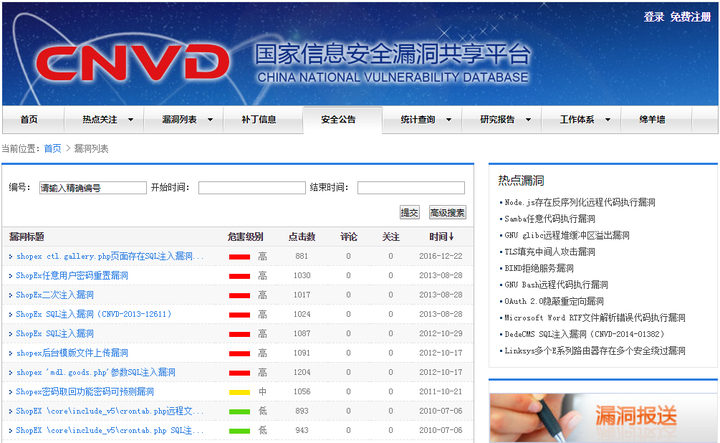Open the 漏洞列表 menu
The image size is (720, 443).
[x=179, y=120]
